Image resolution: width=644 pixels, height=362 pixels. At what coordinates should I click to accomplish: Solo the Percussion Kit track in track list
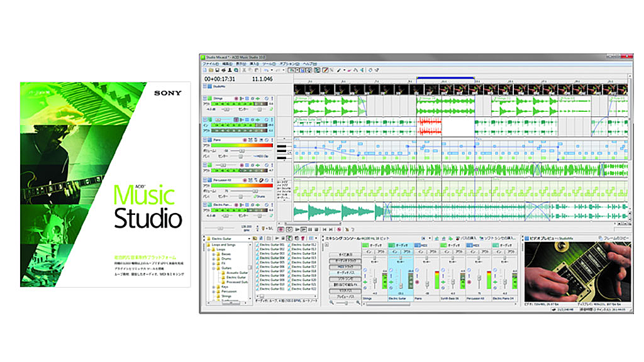(x=272, y=180)
